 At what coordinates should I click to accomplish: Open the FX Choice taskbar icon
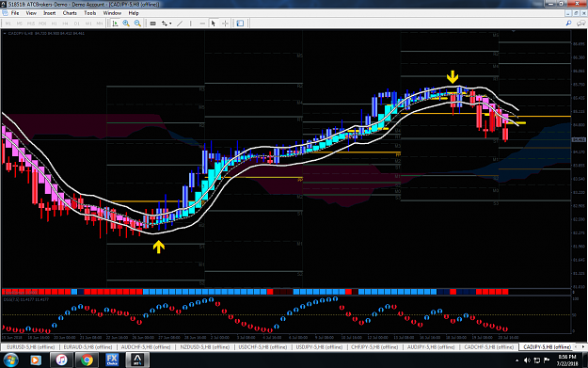point(112,360)
